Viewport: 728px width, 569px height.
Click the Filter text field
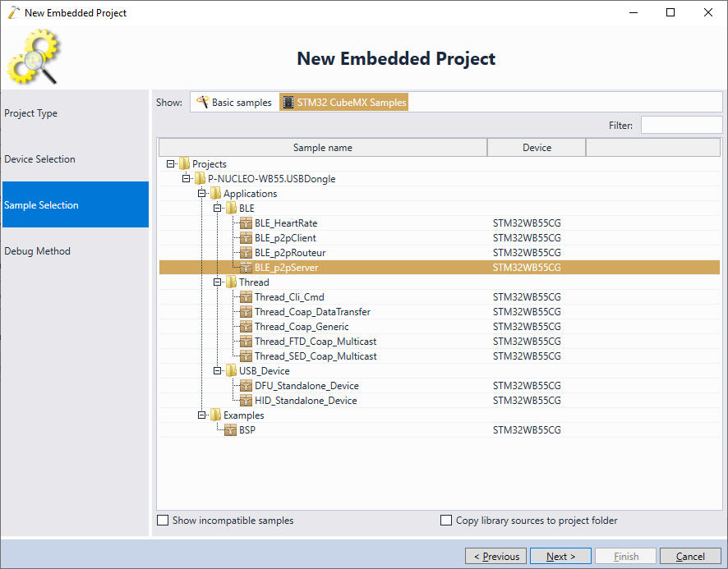pyautogui.click(x=681, y=126)
